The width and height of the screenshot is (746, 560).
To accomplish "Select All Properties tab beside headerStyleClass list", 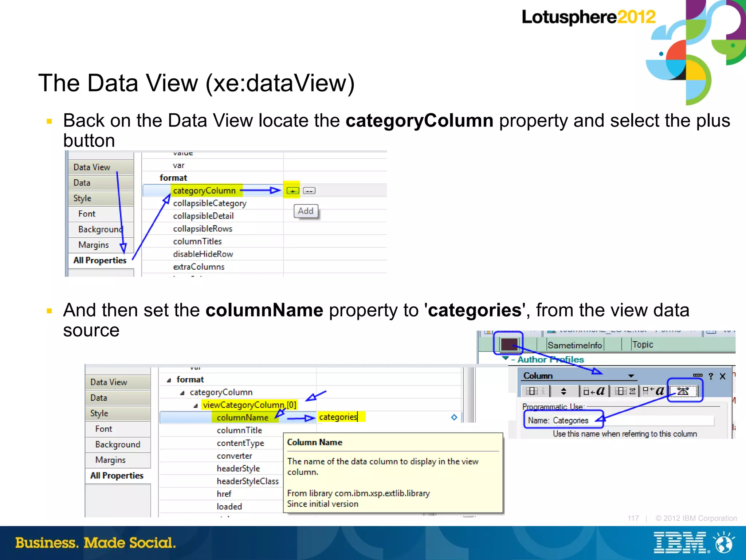I will 118,476.
